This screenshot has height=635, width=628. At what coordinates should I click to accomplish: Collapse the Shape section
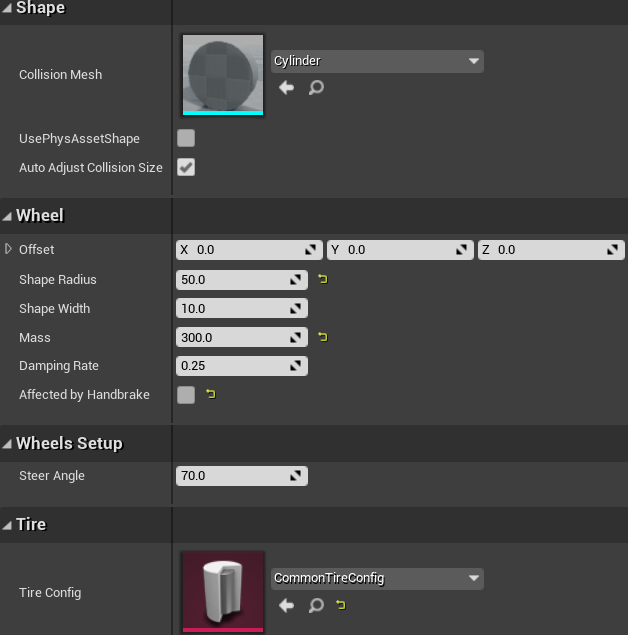(x=7, y=8)
